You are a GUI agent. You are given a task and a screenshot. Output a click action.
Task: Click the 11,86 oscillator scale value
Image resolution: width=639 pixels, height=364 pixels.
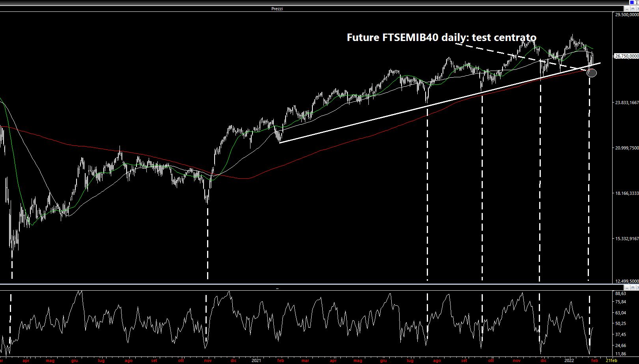(x=620, y=354)
